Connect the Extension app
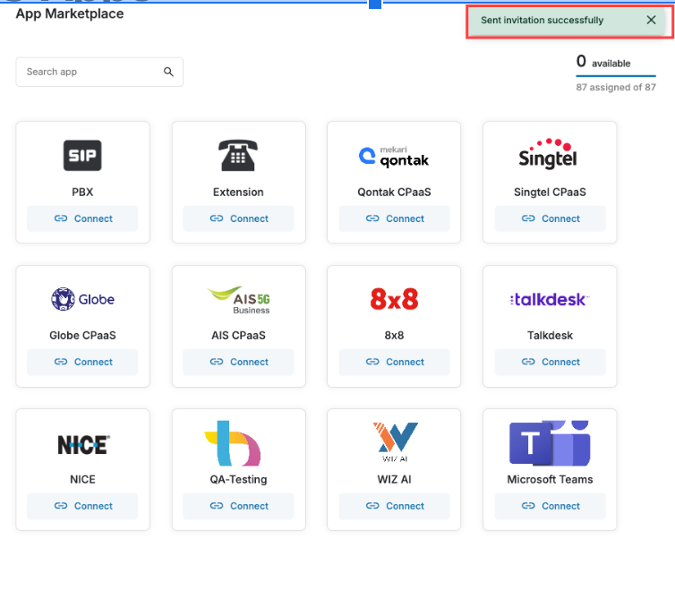This screenshot has width=675, height=616. pos(238,218)
